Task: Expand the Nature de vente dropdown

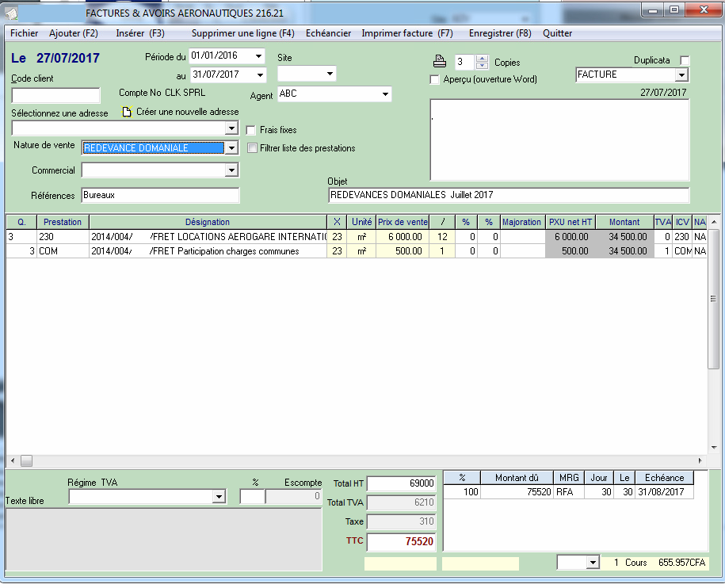Action: click(x=231, y=148)
